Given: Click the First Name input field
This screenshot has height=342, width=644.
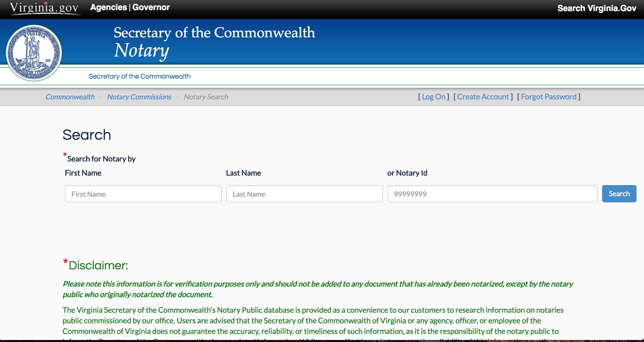Looking at the screenshot, I should [x=143, y=194].
